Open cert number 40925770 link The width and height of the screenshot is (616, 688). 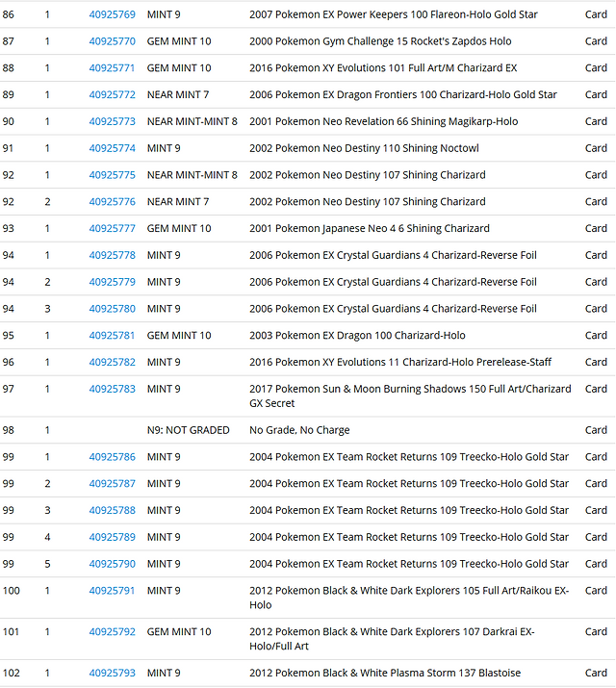[x=112, y=41]
